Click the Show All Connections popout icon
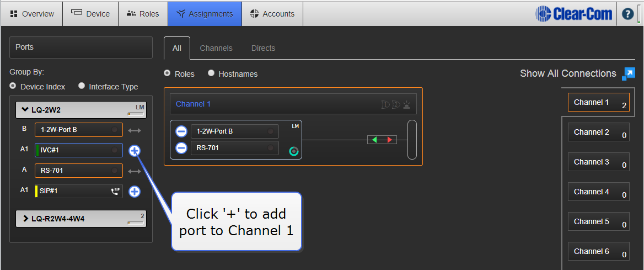644x270 pixels. [629, 73]
